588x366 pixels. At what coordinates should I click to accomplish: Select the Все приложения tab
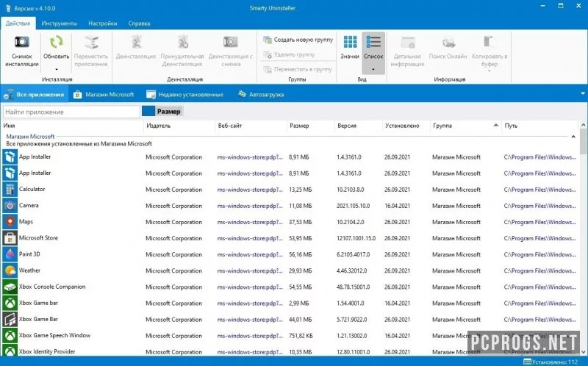34,95
